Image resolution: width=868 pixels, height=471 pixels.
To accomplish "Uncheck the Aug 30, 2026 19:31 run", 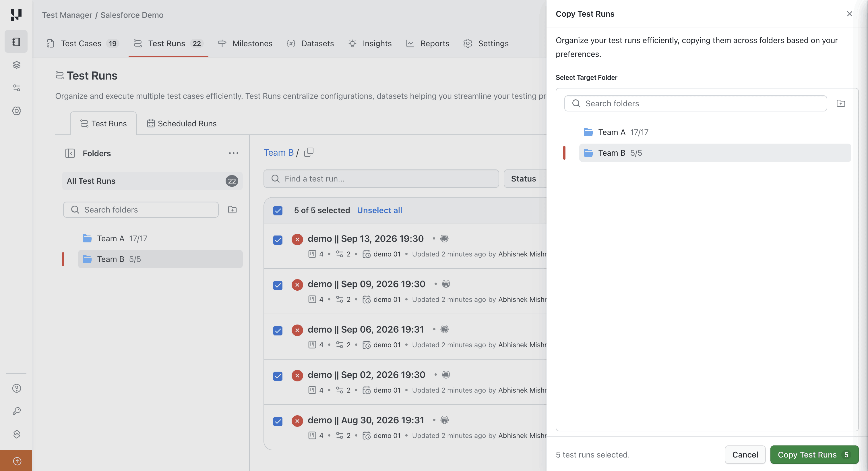I will [x=278, y=421].
